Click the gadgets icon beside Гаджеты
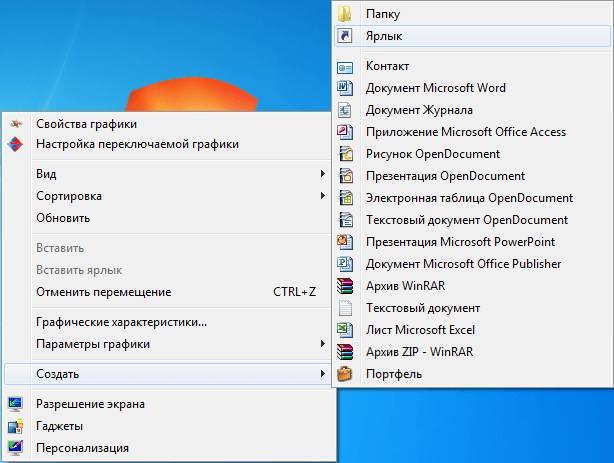Image resolution: width=614 pixels, height=463 pixels. point(15,426)
